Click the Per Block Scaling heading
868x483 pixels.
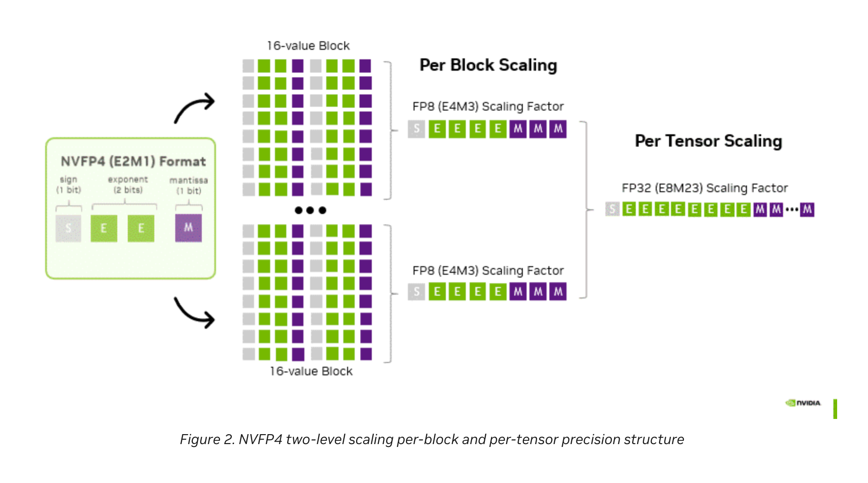pyautogui.click(x=488, y=65)
